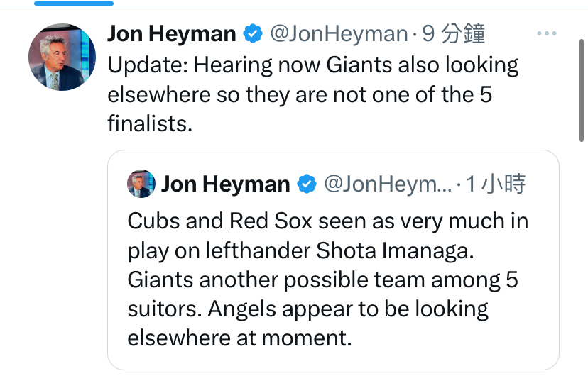Click the verified badge inside the quoted tweet
Screen dimensions: 588x376
pos(307,184)
